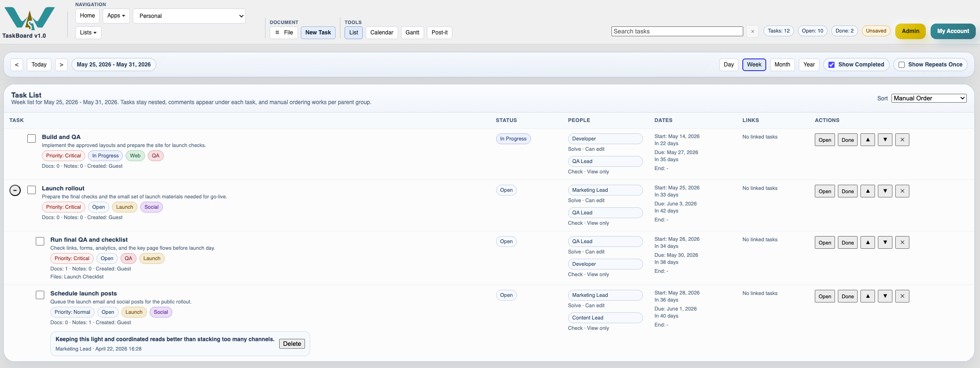Move Schedule launch posts task down
Screen dimensions: 980x368
885,296
